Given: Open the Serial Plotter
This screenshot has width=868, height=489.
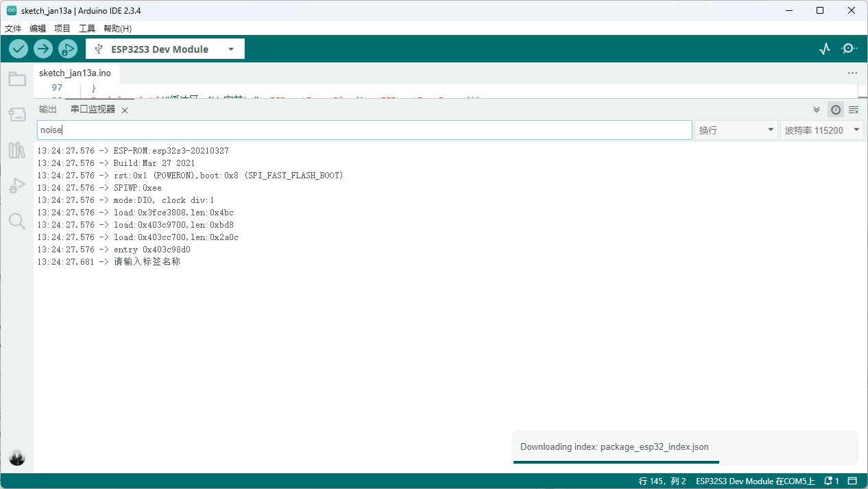Looking at the screenshot, I should pos(825,49).
